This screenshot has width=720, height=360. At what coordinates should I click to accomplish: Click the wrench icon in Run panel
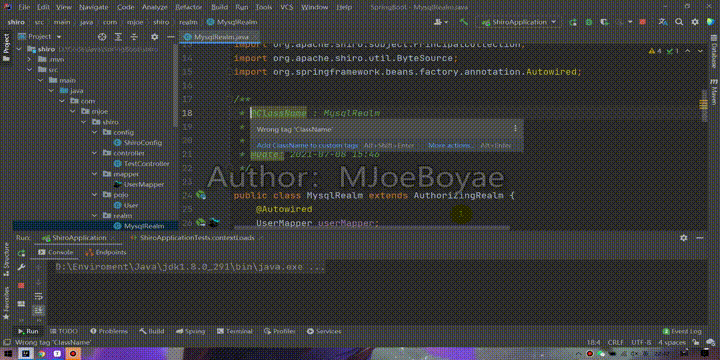21,267
